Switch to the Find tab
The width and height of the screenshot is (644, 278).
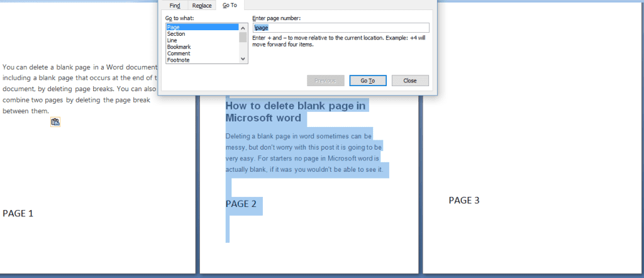click(175, 5)
